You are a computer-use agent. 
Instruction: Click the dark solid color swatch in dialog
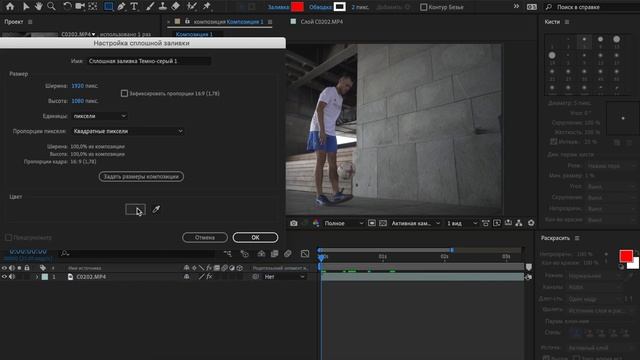click(x=135, y=209)
